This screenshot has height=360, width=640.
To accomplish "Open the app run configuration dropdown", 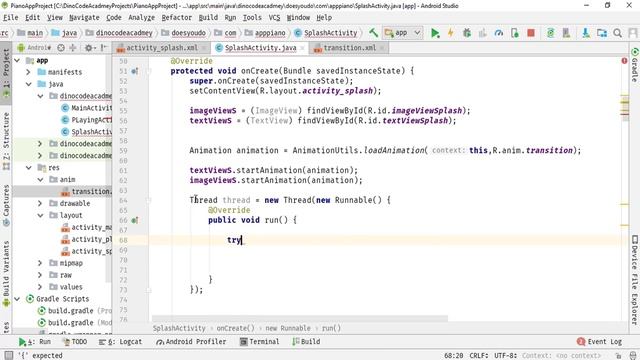I will click(x=402, y=33).
